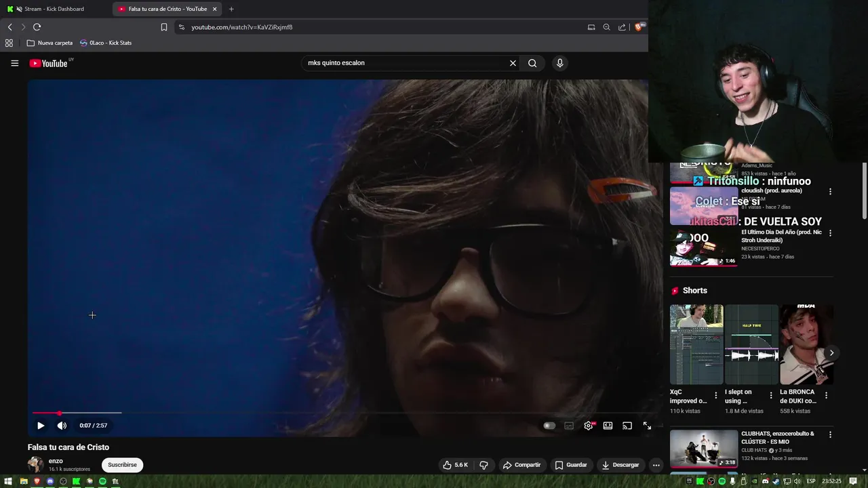
Task: Share video via Compartir button
Action: [x=521, y=465]
